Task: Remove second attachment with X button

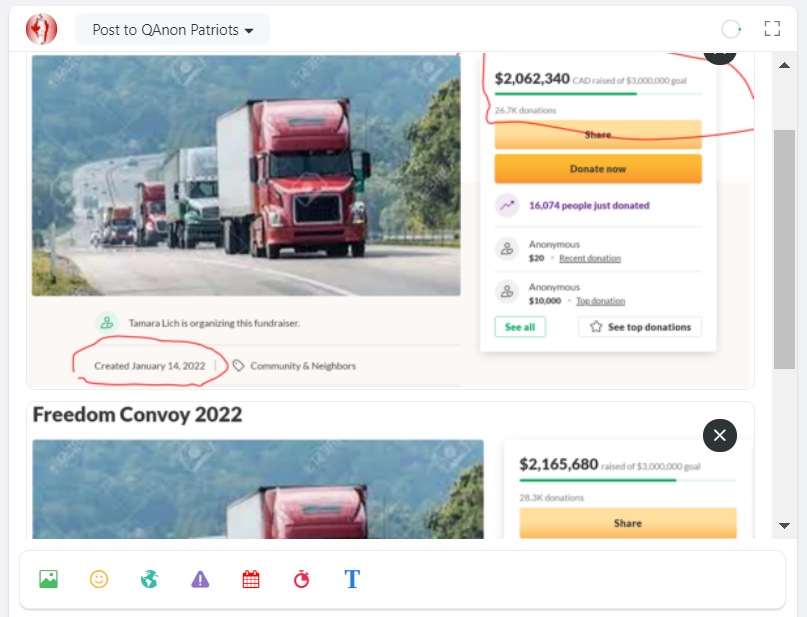Action: (720, 435)
